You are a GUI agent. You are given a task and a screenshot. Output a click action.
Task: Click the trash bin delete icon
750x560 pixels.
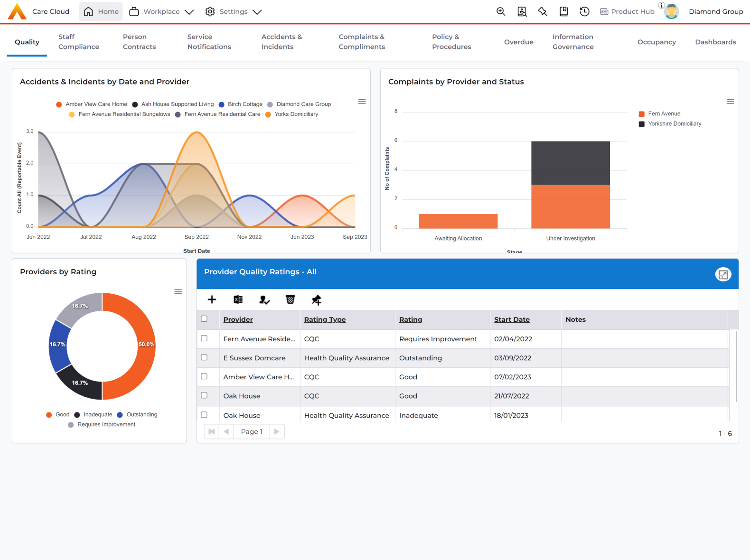[290, 299]
